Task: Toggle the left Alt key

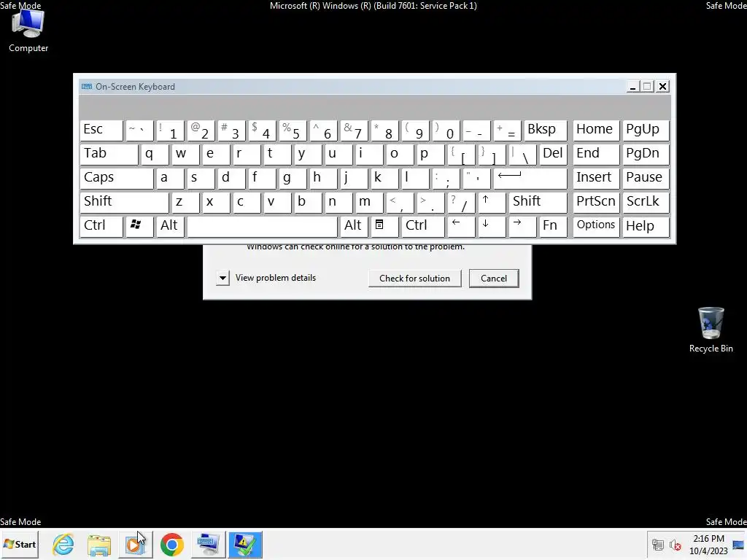Action: coord(170,226)
